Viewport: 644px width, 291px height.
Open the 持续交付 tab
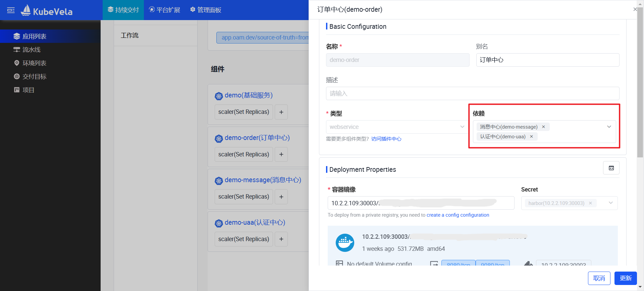coord(123,10)
